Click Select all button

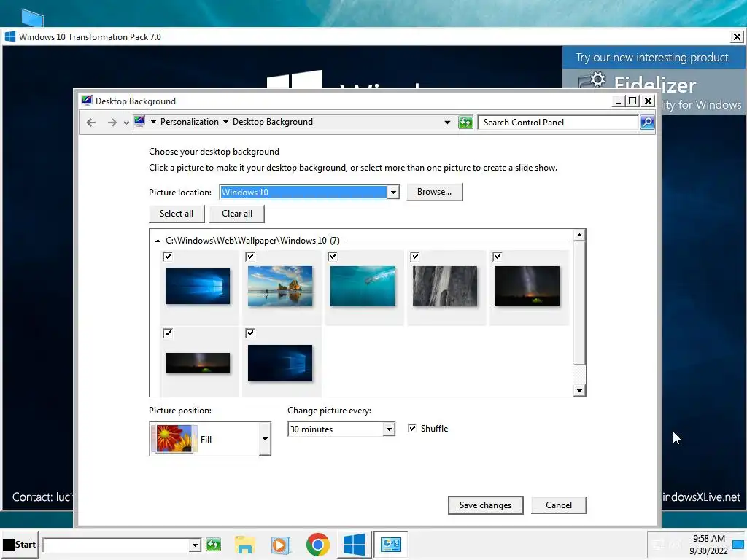(177, 214)
